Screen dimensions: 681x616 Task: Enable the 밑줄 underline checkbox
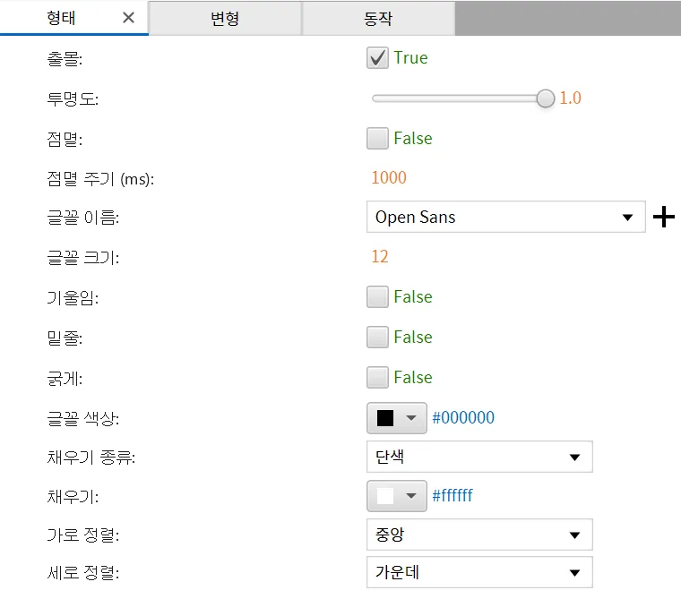pyautogui.click(x=377, y=338)
